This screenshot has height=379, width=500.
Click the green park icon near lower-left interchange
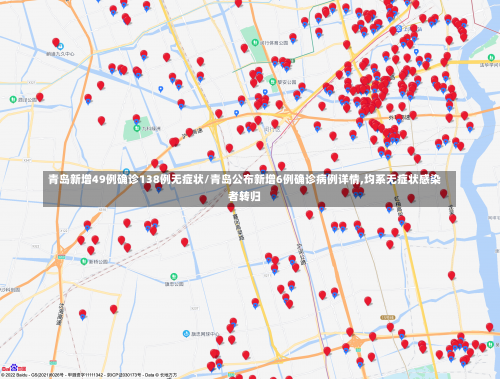(84, 261)
